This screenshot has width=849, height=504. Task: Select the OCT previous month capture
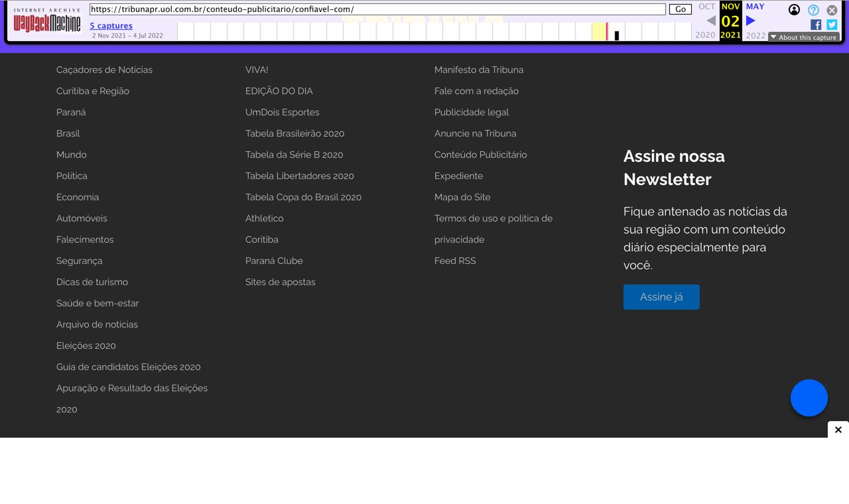click(707, 7)
